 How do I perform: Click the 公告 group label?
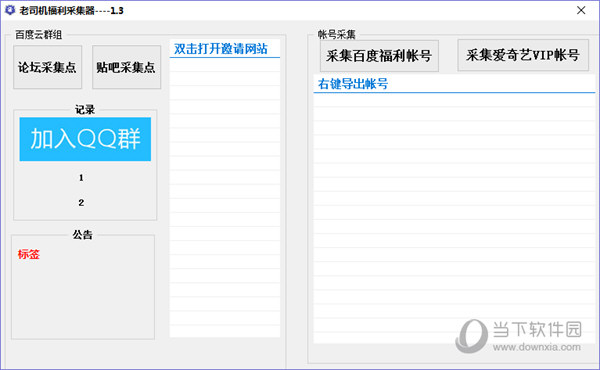click(83, 235)
